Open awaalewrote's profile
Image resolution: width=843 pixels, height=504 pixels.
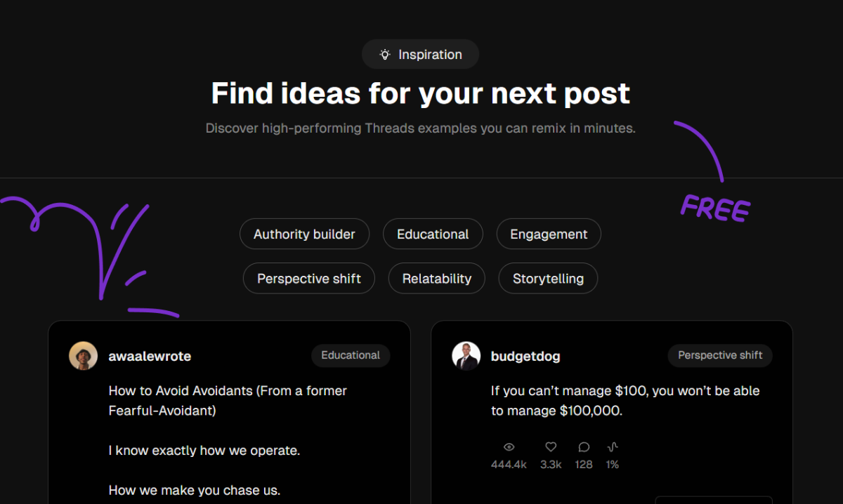click(150, 356)
